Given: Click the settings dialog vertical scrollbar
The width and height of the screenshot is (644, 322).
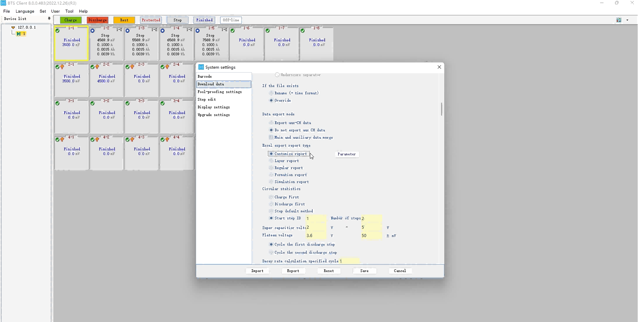Looking at the screenshot, I should [x=442, y=109].
